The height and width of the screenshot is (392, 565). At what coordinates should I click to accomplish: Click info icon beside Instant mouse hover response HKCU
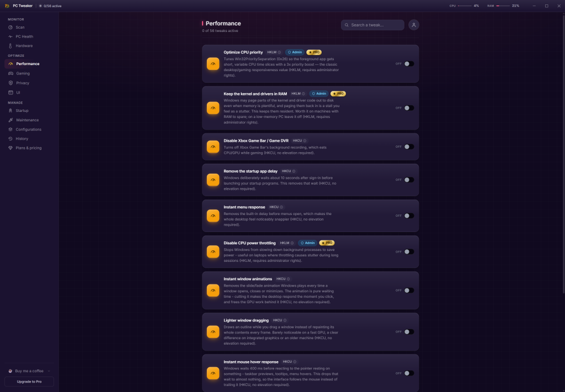tap(295, 362)
